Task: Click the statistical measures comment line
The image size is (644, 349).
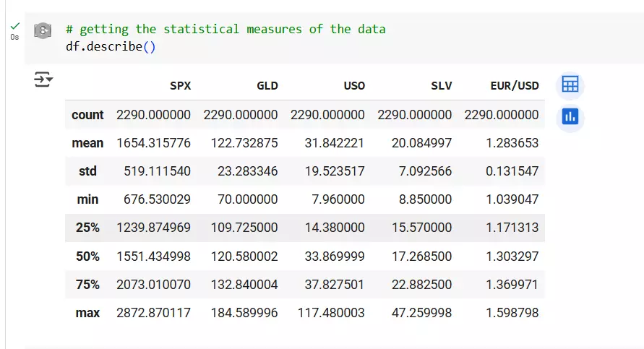Action: click(226, 29)
